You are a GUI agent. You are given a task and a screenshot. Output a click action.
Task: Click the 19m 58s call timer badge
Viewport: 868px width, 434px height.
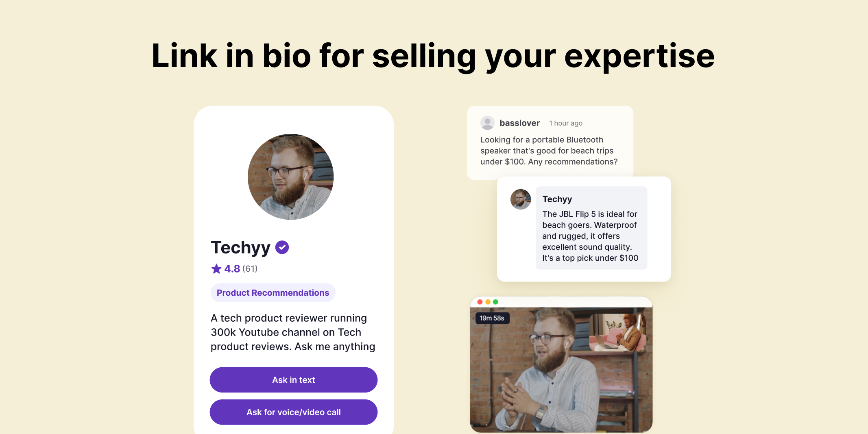(x=492, y=318)
